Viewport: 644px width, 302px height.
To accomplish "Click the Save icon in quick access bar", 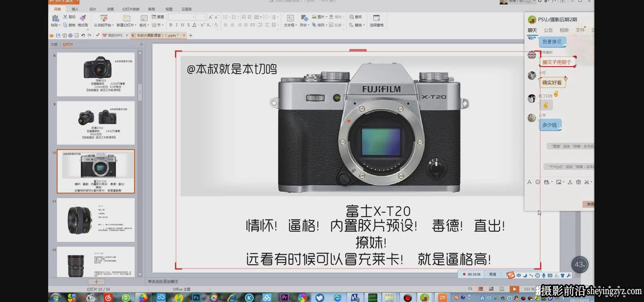I will 58,35.
